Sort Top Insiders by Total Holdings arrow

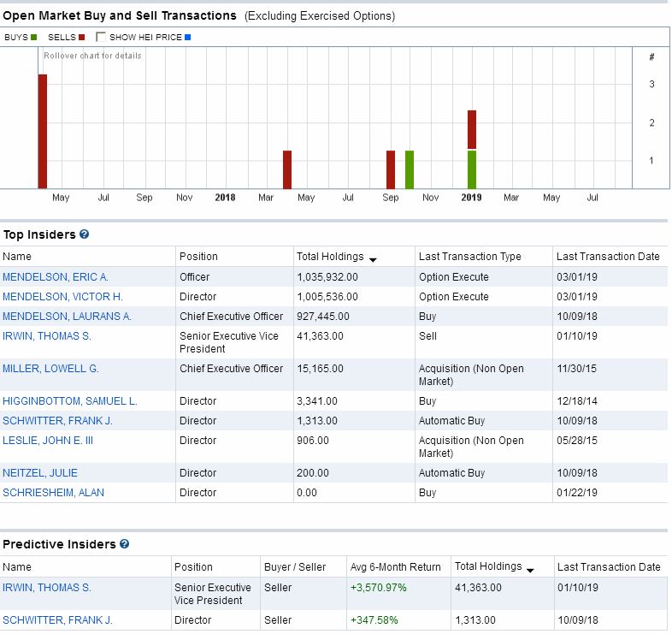[373, 259]
